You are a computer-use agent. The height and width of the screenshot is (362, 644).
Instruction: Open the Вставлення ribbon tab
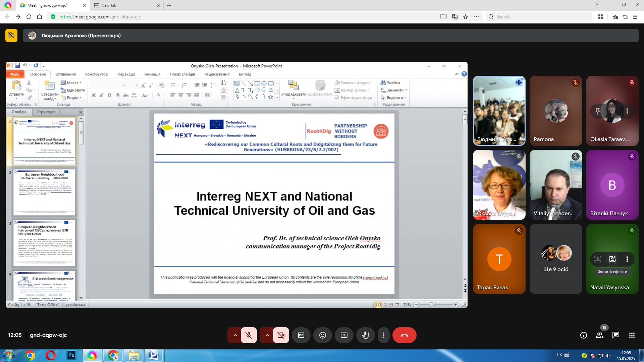65,74
